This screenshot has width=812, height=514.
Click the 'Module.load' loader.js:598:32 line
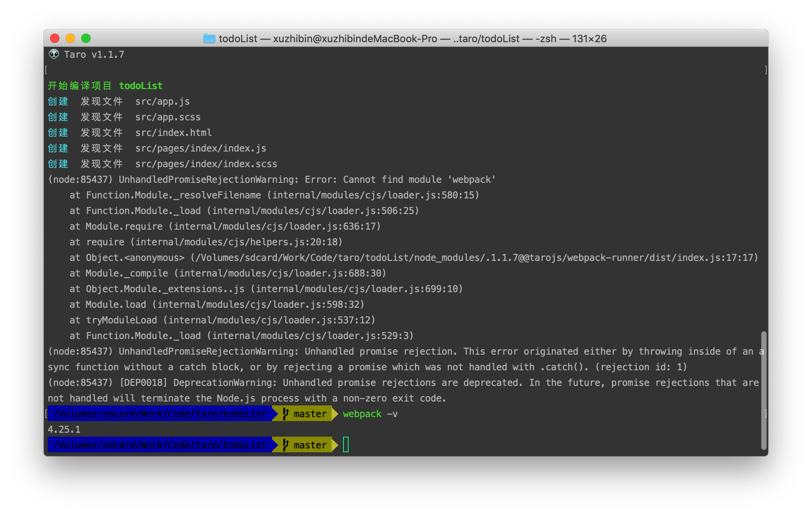(217, 305)
